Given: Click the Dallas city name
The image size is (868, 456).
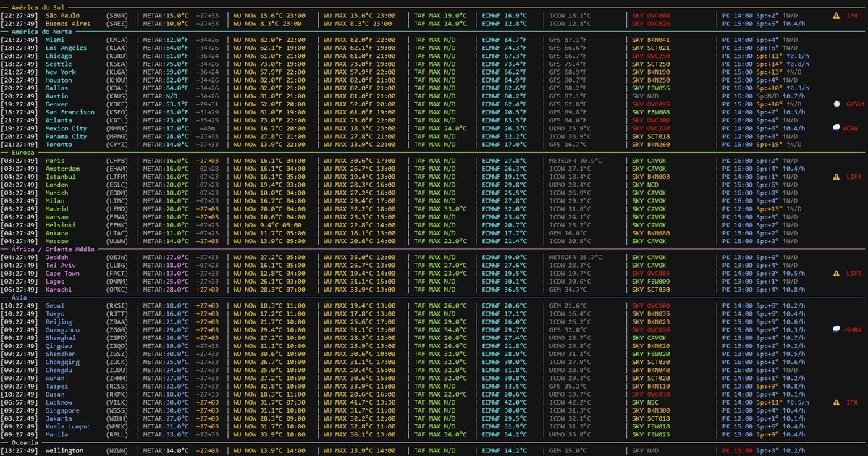Looking at the screenshot, I should [x=57, y=88].
